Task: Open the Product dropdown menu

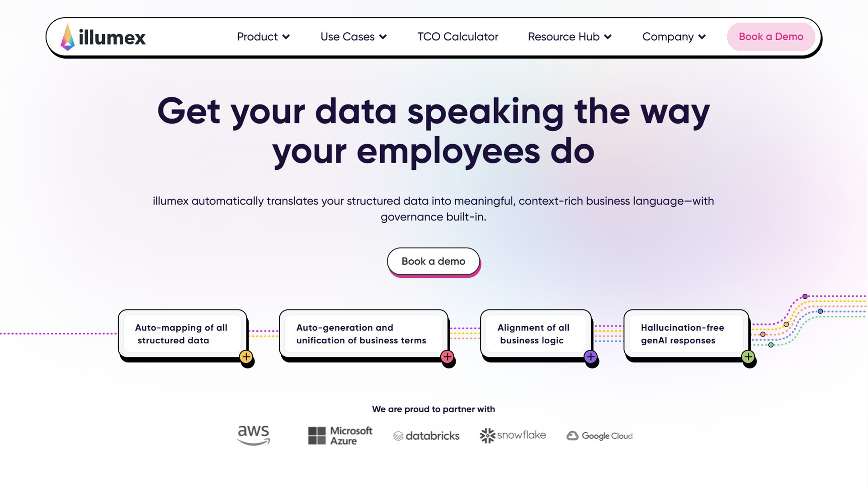Action: (x=263, y=37)
